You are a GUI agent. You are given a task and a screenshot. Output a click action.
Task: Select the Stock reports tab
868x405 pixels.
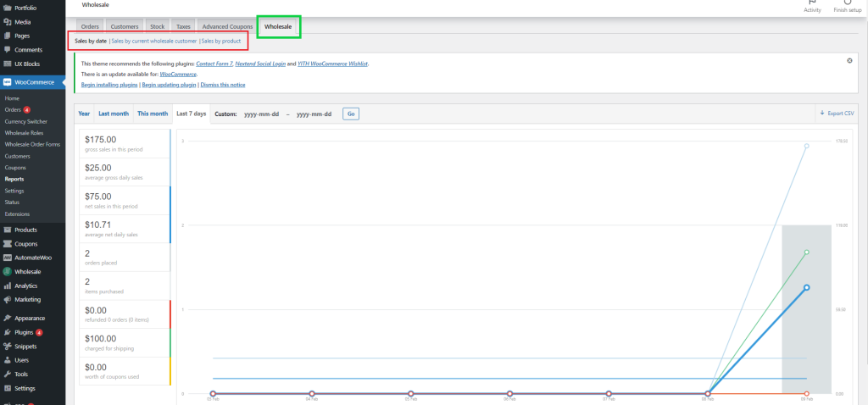(158, 27)
